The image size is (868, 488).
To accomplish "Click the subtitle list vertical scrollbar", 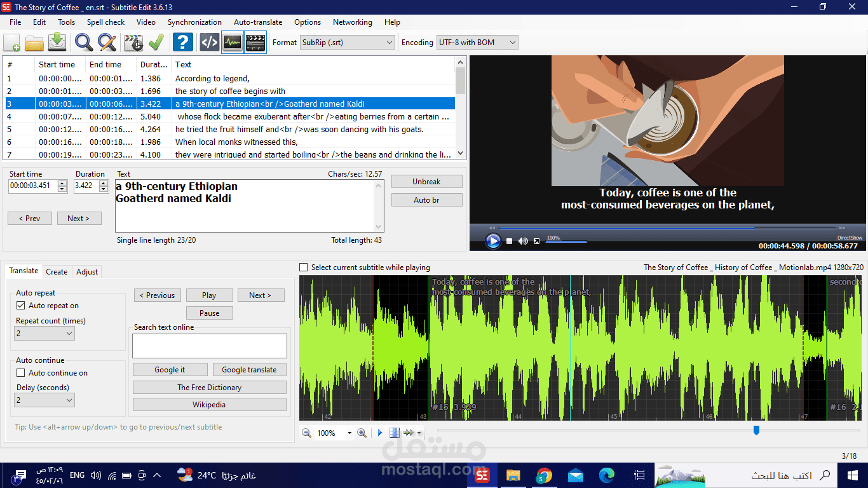I will click(x=461, y=107).
